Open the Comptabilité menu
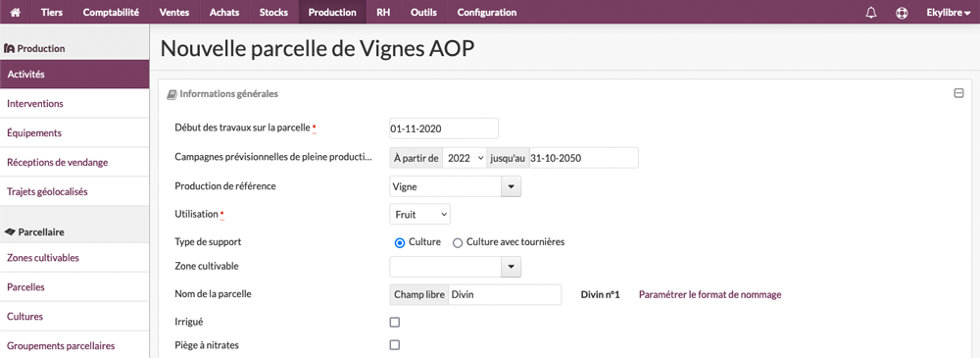This screenshot has height=358, width=980. point(111,12)
